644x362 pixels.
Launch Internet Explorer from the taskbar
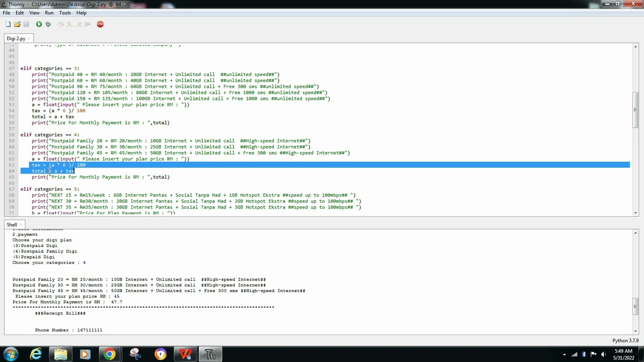(36, 354)
